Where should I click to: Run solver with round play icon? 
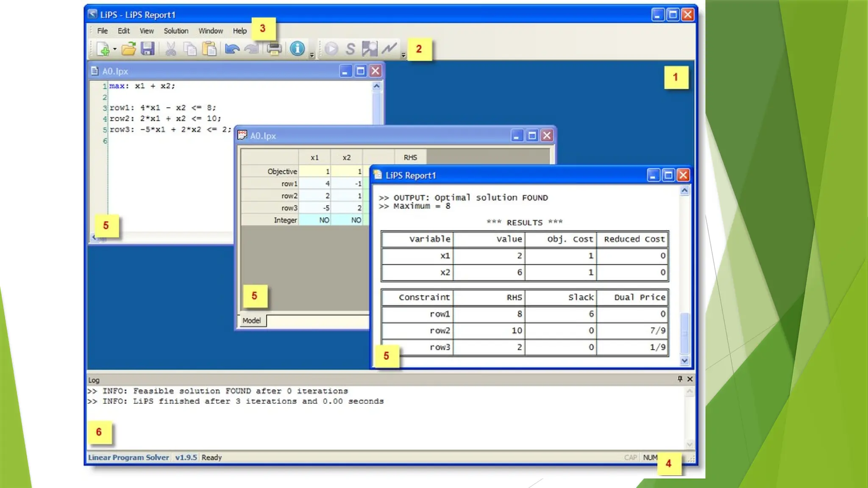[331, 49]
